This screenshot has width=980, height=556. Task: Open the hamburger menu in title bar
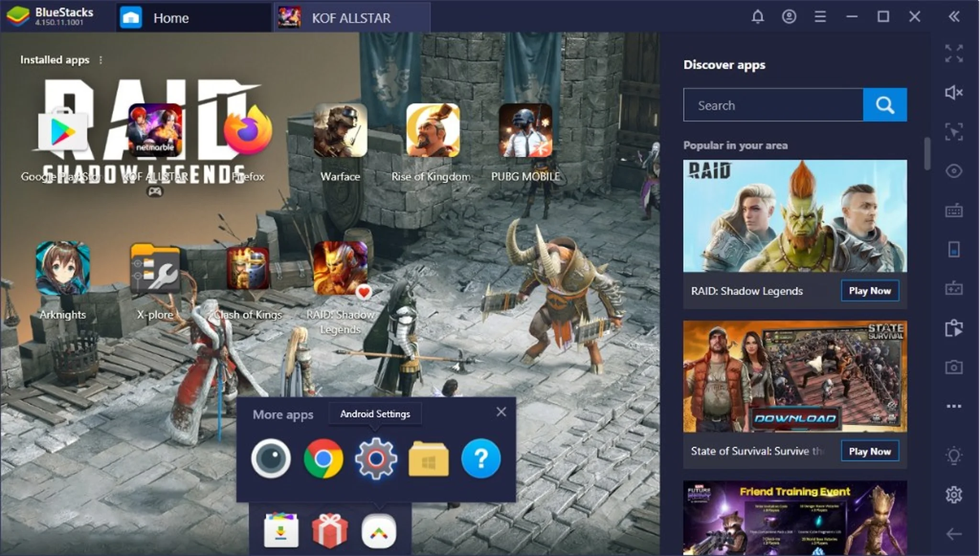point(820,17)
